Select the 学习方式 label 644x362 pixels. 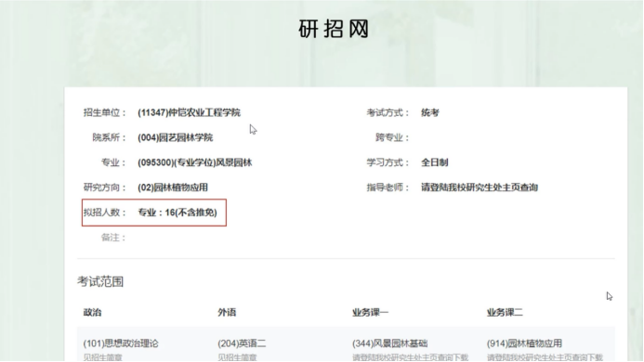click(388, 162)
